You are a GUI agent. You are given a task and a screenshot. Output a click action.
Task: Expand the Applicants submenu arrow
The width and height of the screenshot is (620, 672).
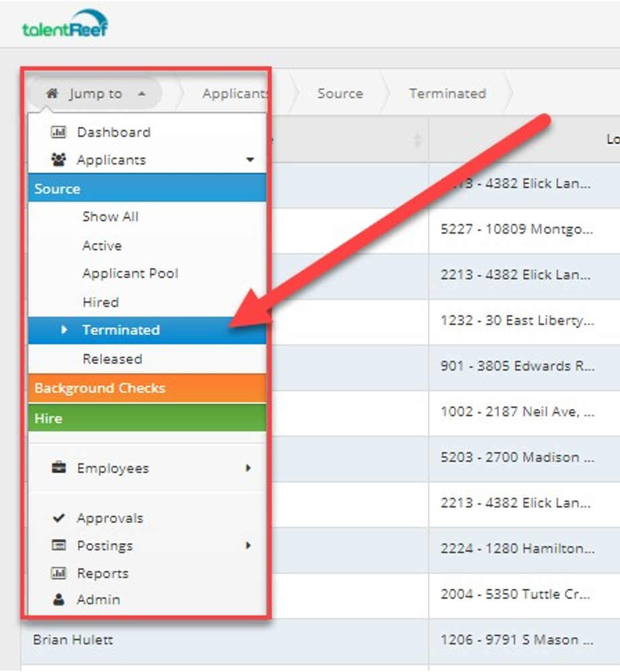250,160
